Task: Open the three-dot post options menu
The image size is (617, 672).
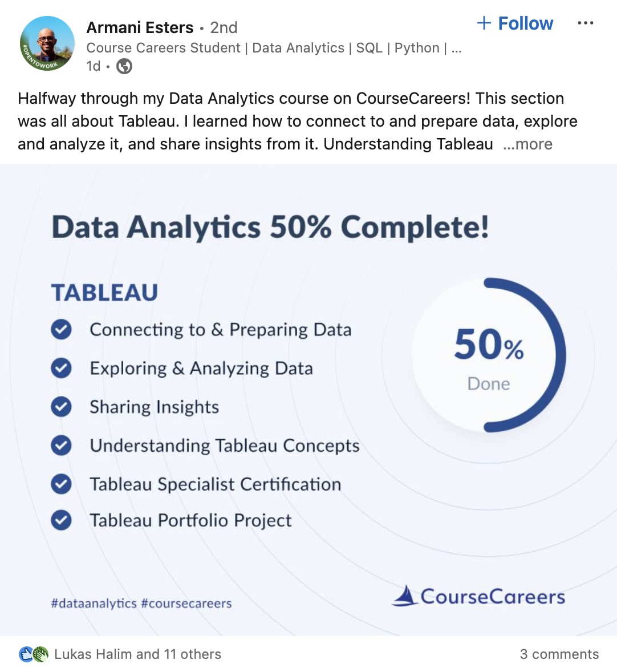Action: [x=585, y=23]
